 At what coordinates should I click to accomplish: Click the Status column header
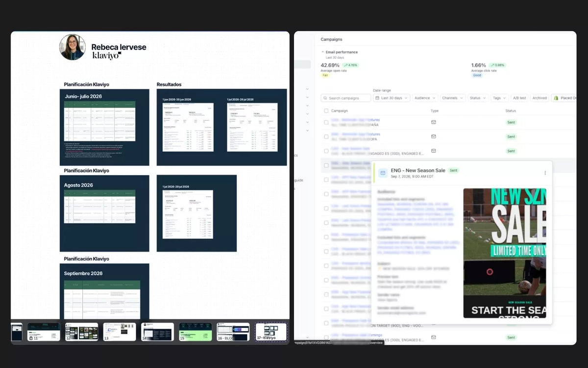point(511,111)
